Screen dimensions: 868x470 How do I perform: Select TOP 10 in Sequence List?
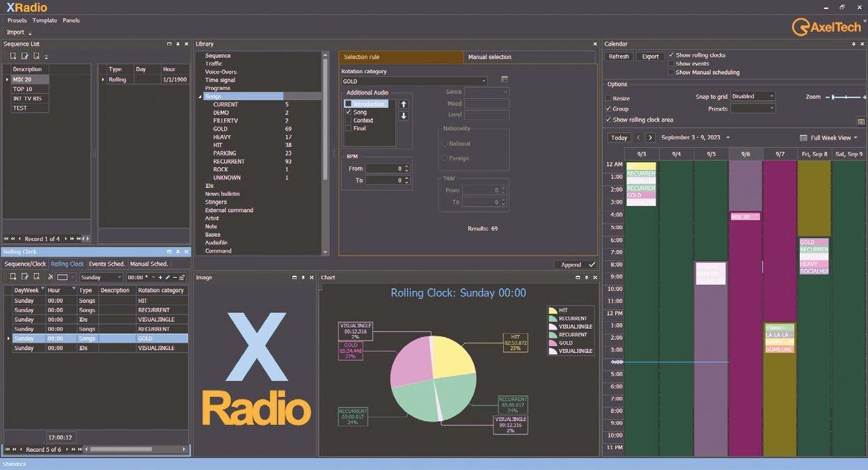(30, 89)
